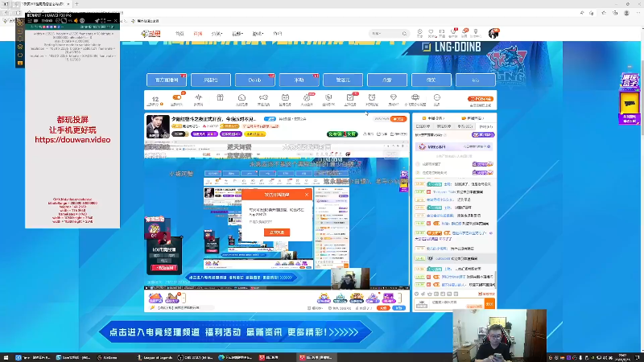Viewport: 644px width, 362px height.
Task: Toggle the orange switch in activity bar
Action: coord(177,97)
